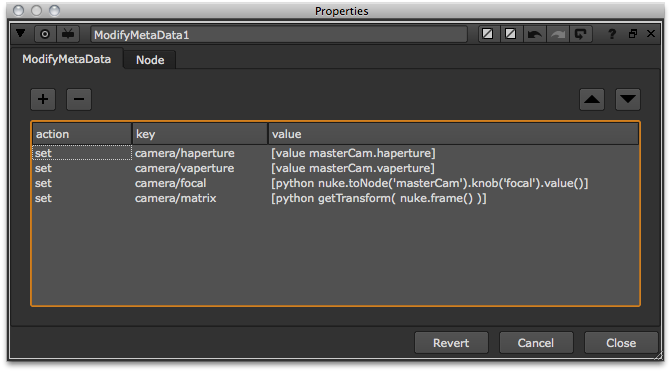The height and width of the screenshot is (372, 671).
Task: Select the ModifyMetaData tab
Action: coord(66,59)
